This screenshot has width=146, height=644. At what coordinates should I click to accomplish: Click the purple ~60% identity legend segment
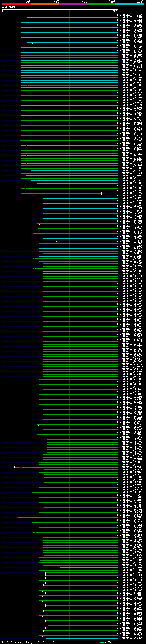pyautogui.click(x=73, y=4)
